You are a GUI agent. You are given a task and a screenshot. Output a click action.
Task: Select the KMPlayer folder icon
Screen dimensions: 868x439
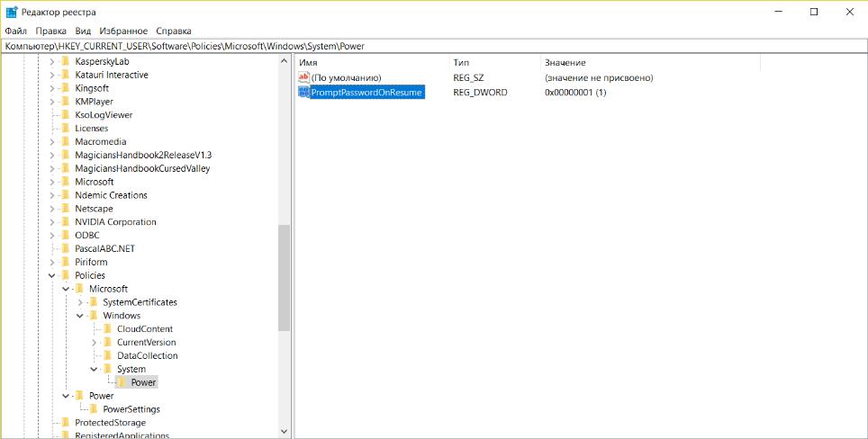pyautogui.click(x=66, y=102)
